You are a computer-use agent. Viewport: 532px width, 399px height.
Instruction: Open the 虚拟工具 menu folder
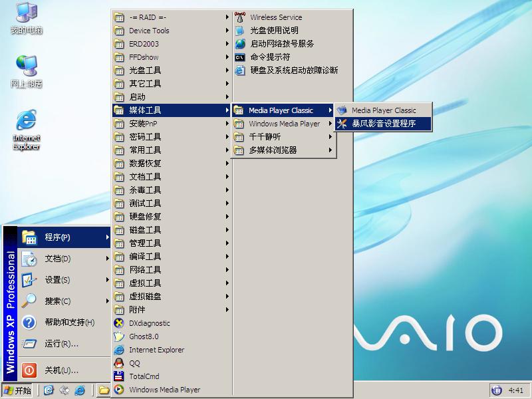172,283
